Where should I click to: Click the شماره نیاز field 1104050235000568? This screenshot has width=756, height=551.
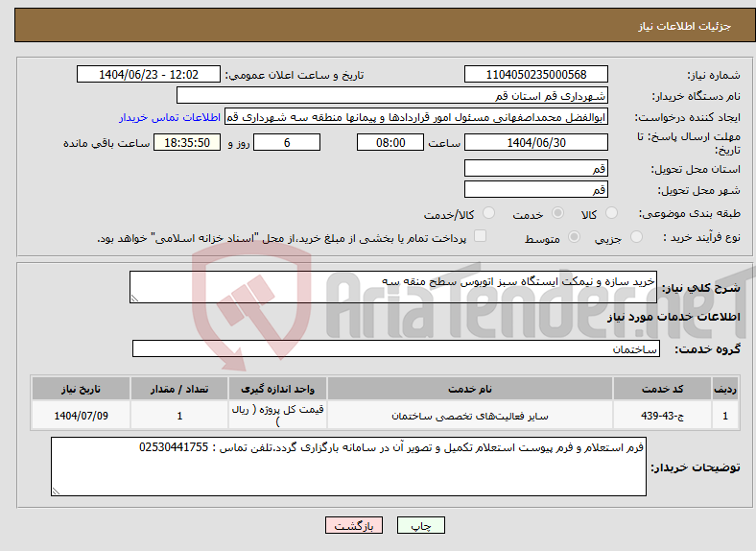click(x=536, y=75)
